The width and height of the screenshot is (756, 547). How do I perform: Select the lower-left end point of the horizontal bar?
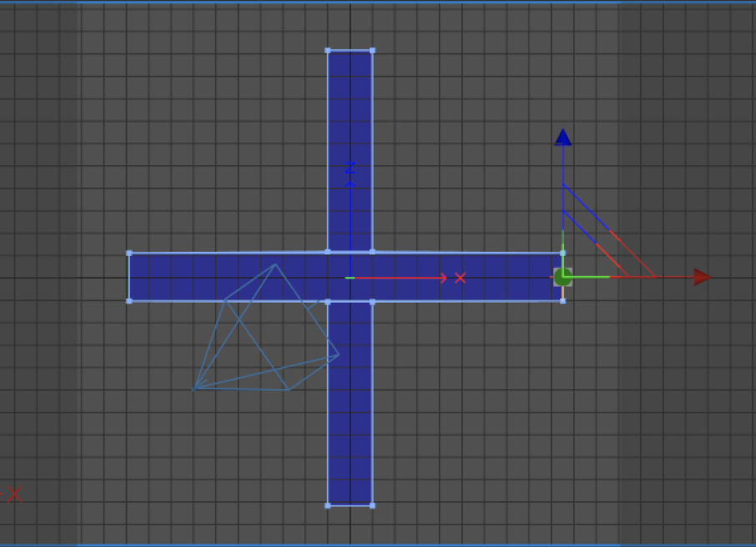[129, 301]
